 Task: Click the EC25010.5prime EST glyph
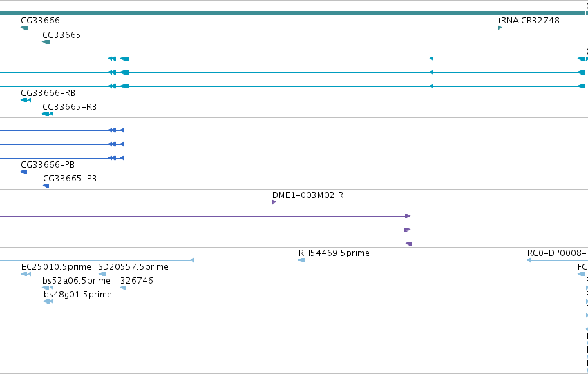click(26, 274)
